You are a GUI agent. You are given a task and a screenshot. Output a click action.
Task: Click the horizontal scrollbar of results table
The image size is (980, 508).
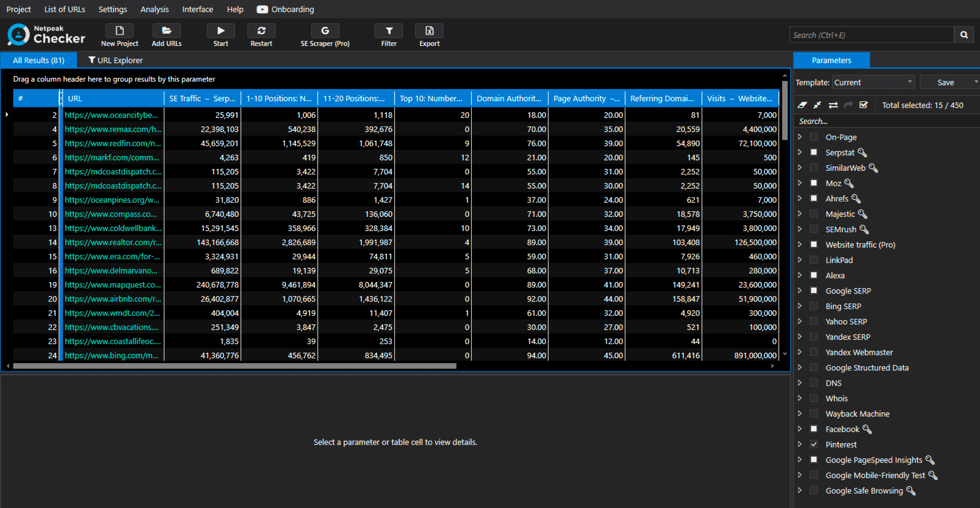pyautogui.click(x=234, y=366)
